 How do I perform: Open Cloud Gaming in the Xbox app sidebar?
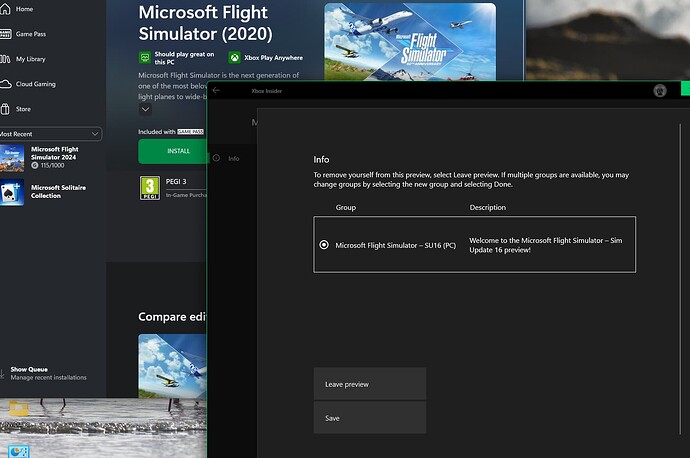(x=28, y=84)
